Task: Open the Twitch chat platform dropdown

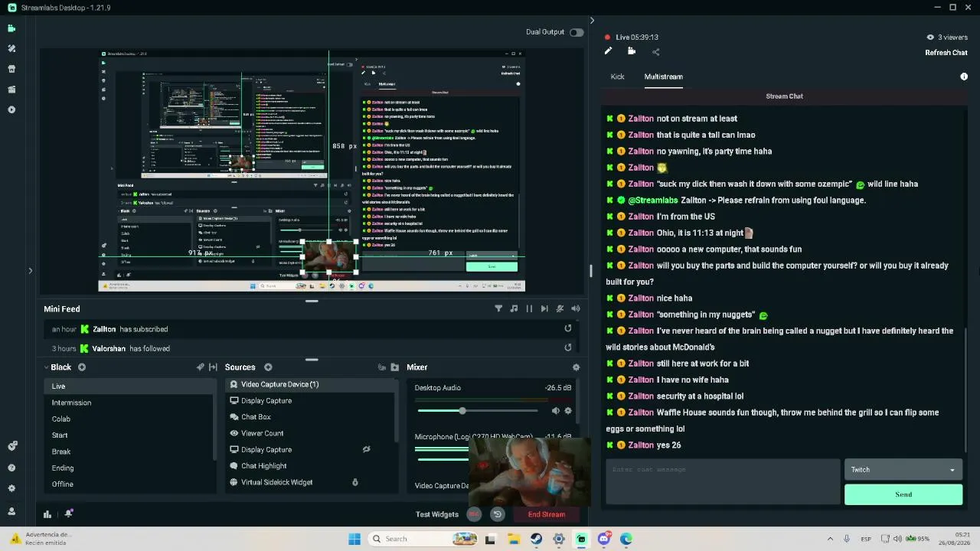Action: pyautogui.click(x=903, y=470)
